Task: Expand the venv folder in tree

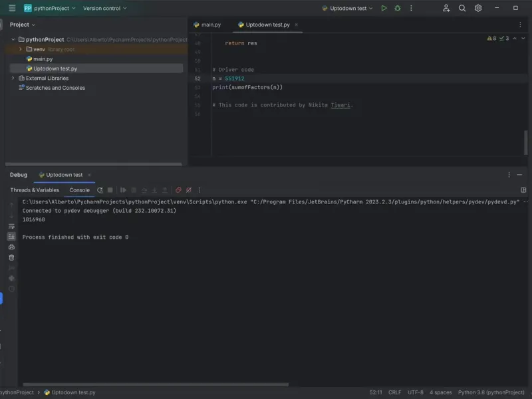Action: pos(21,49)
